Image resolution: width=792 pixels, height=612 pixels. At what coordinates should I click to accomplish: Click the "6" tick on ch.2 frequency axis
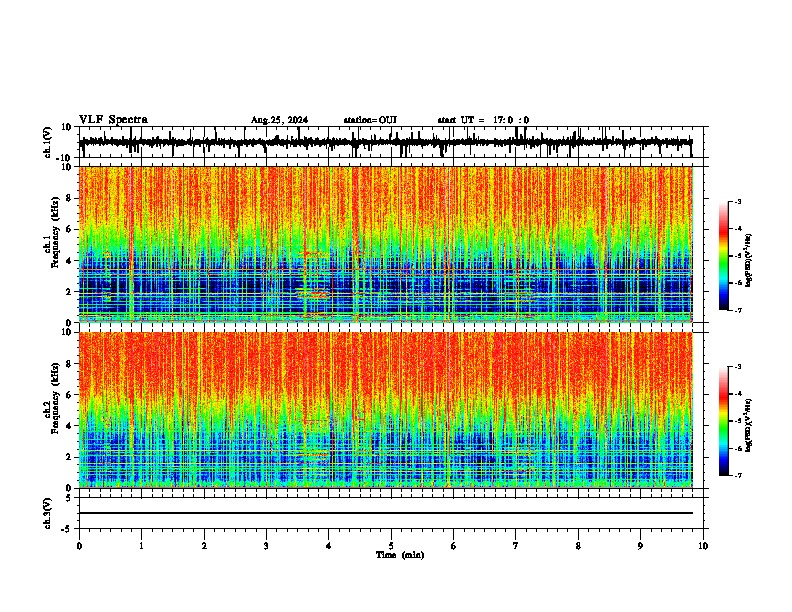(69, 395)
